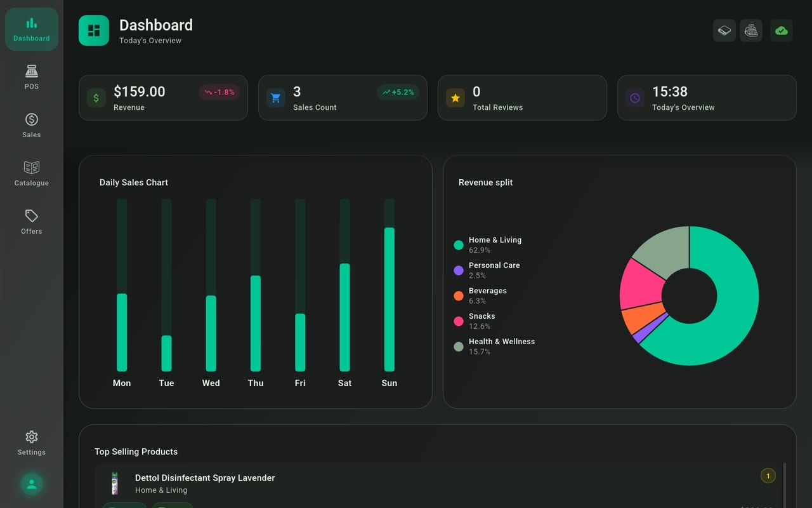Click the Tue bar in Daily Sales Chart
The width and height of the screenshot is (812, 508).
coord(166,353)
